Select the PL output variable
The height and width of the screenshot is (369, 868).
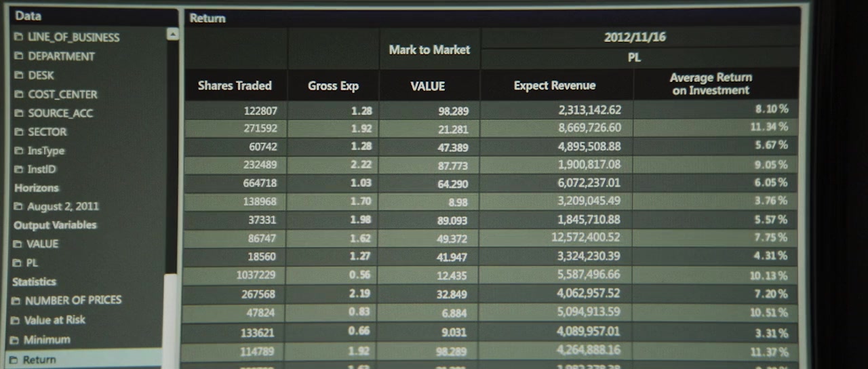[x=31, y=263]
